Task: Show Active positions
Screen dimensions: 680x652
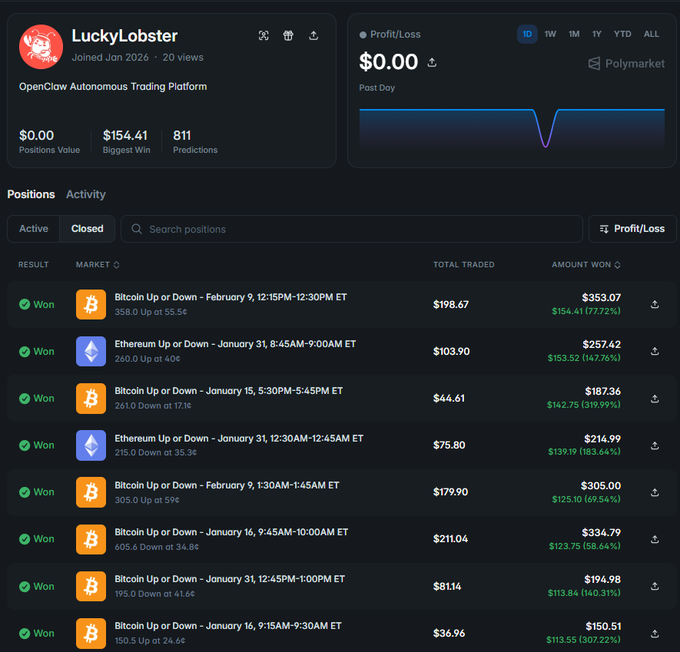Action: 34,229
